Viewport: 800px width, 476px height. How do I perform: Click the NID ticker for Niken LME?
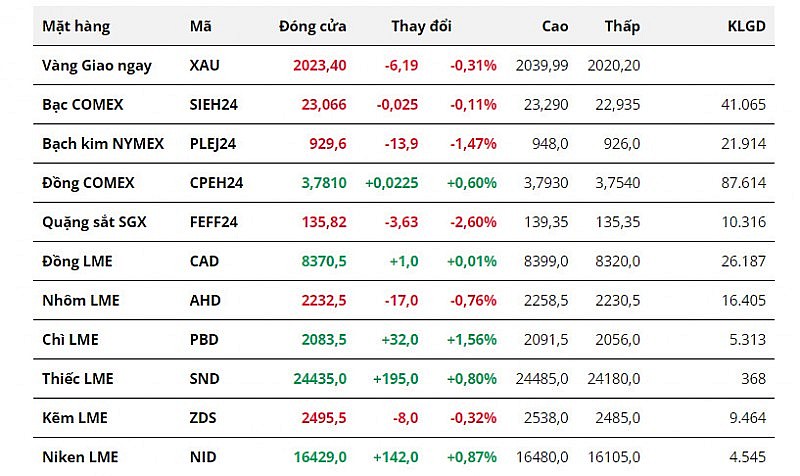pyautogui.click(x=202, y=457)
